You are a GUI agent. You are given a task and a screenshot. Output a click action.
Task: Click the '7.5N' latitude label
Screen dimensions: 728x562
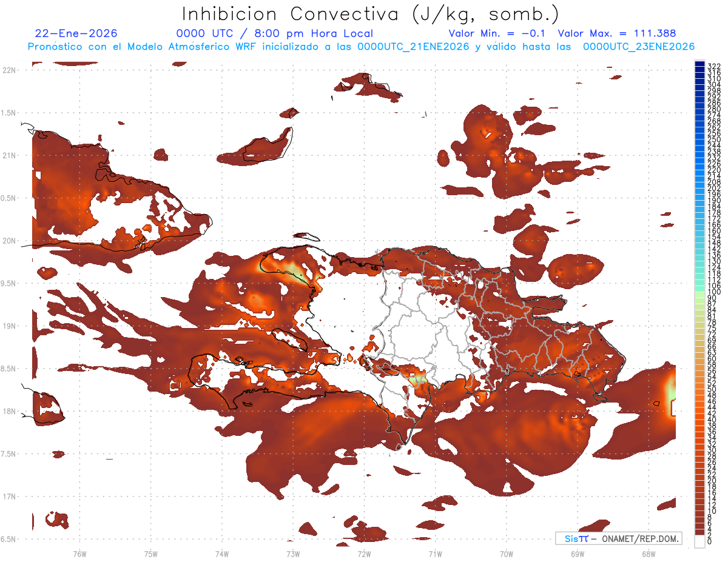click(9, 454)
